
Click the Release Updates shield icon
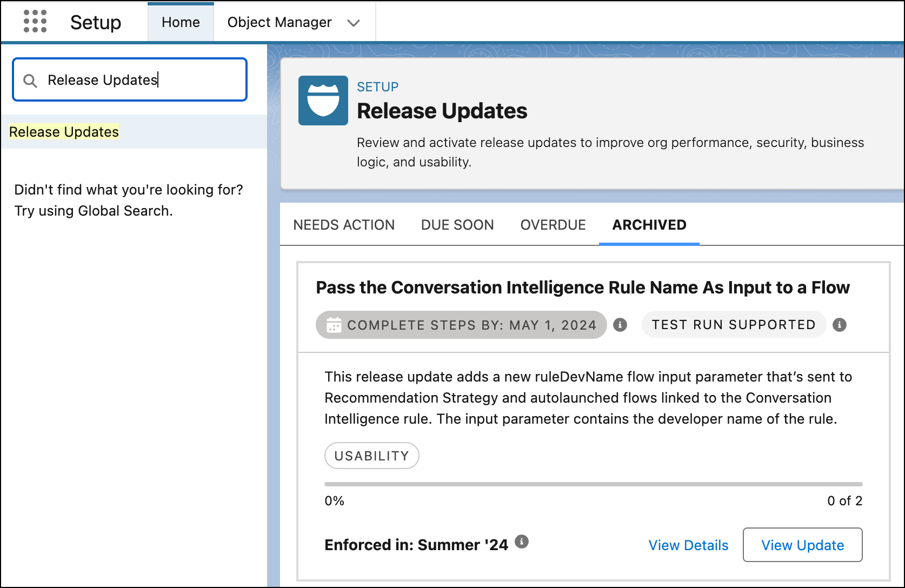click(x=323, y=101)
